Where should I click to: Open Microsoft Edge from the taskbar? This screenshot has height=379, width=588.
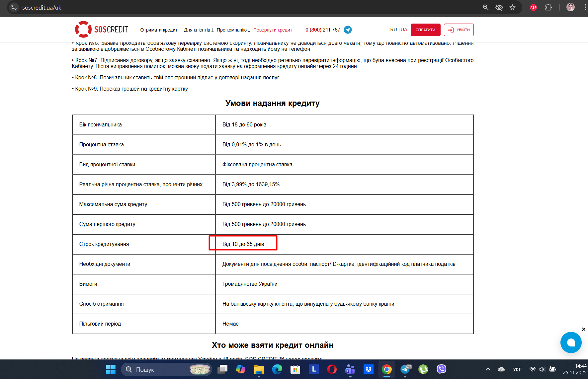click(277, 369)
